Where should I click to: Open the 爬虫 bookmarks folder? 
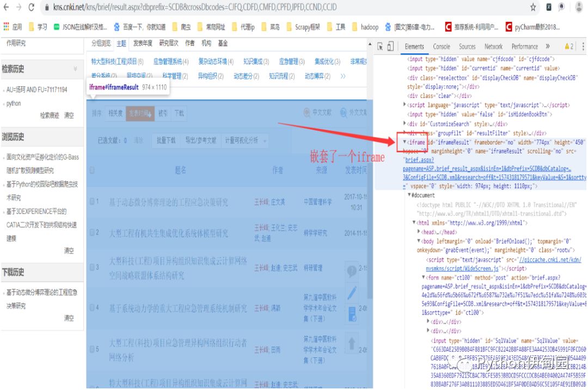(181, 27)
